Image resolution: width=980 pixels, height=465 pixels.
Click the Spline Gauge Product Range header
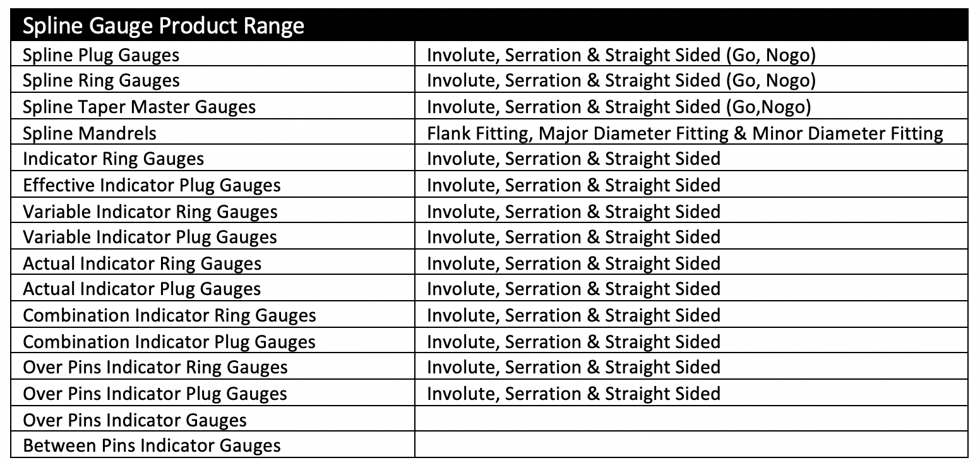coord(489,25)
